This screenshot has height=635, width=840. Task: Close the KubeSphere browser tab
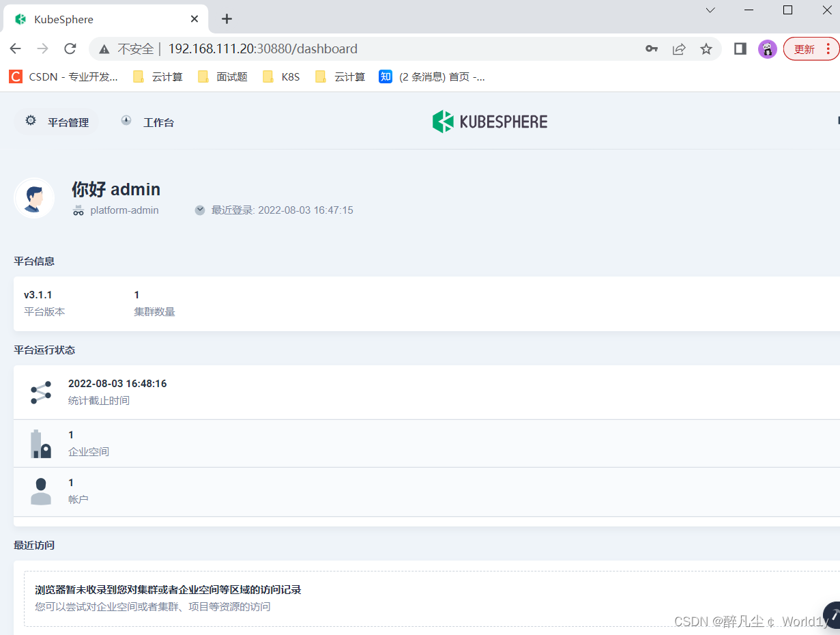tap(194, 19)
